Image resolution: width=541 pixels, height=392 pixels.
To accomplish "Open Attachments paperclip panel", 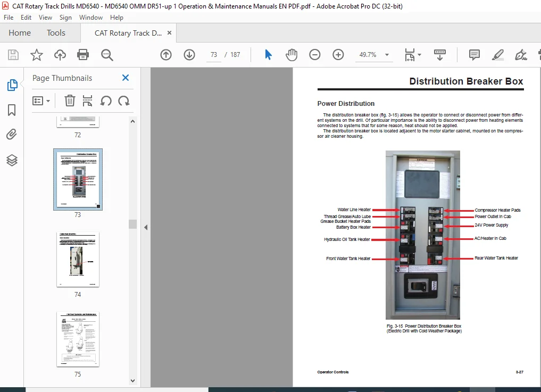I will click(x=11, y=135).
